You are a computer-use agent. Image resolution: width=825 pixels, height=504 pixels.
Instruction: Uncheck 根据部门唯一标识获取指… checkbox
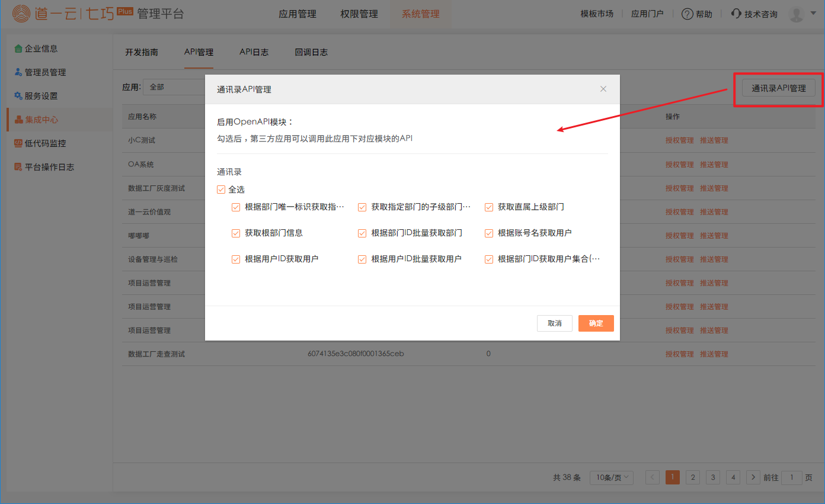tap(236, 207)
